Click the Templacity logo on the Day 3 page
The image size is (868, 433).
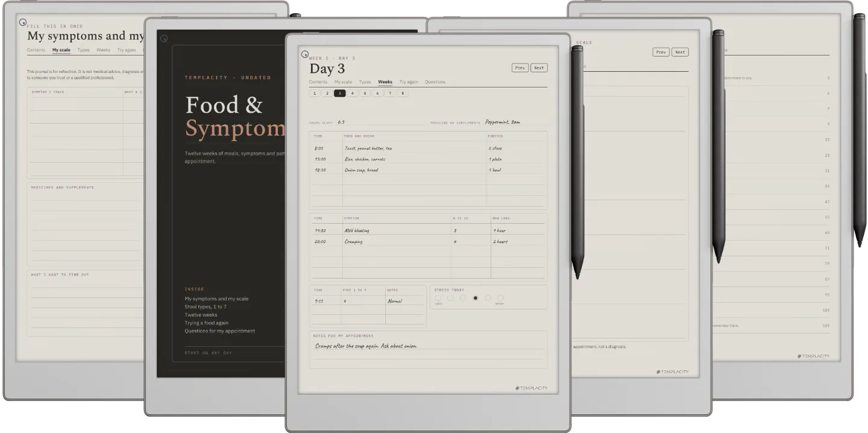(x=531, y=388)
